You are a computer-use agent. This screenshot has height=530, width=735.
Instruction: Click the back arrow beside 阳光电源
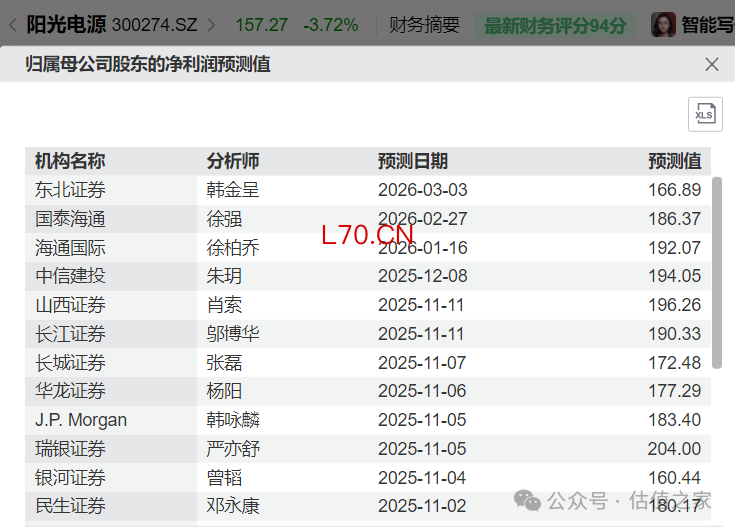pyautogui.click(x=12, y=25)
